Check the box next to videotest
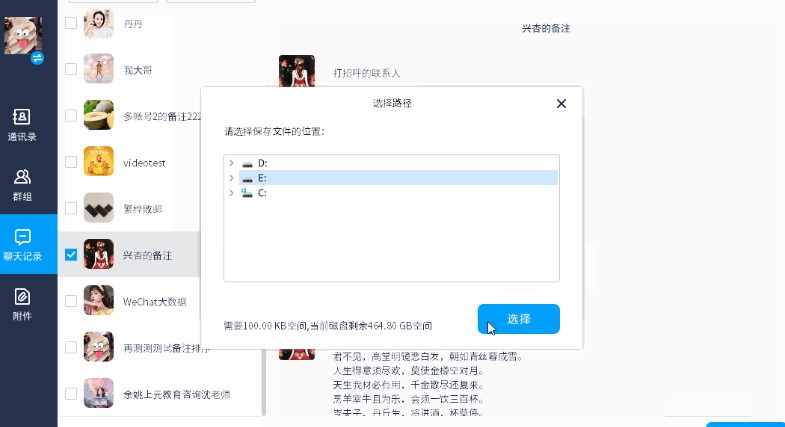This screenshot has height=427, width=785. [x=71, y=162]
